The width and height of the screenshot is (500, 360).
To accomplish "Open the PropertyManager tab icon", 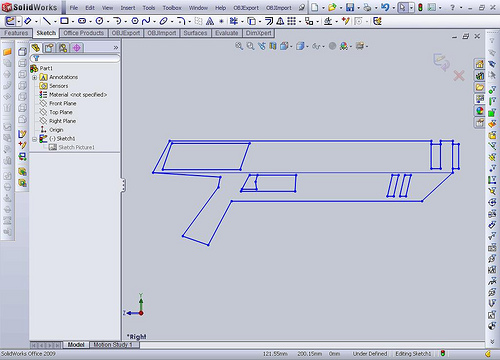I will coord(49,48).
